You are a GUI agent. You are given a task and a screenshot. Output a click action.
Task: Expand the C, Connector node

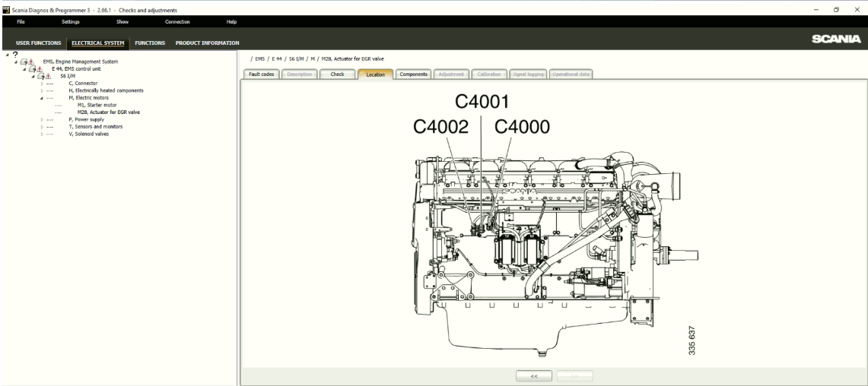[x=42, y=84]
